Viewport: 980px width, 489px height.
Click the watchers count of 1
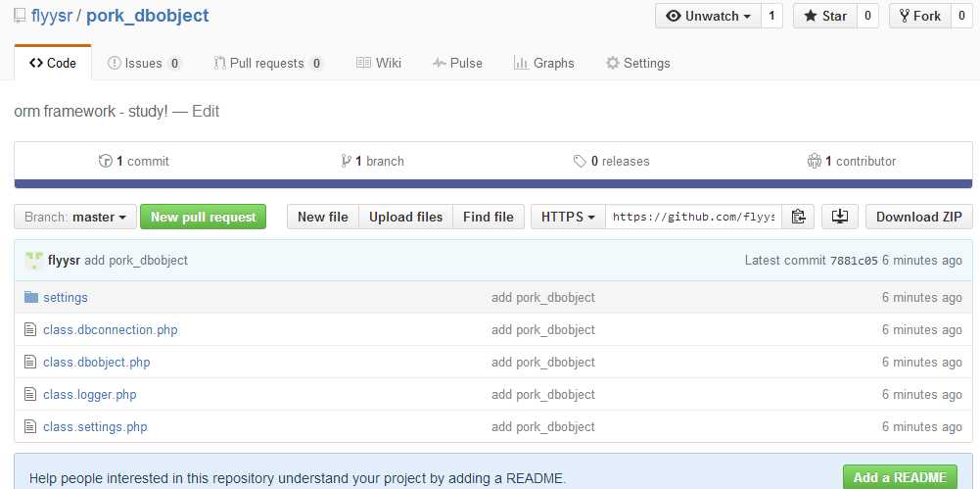click(771, 17)
